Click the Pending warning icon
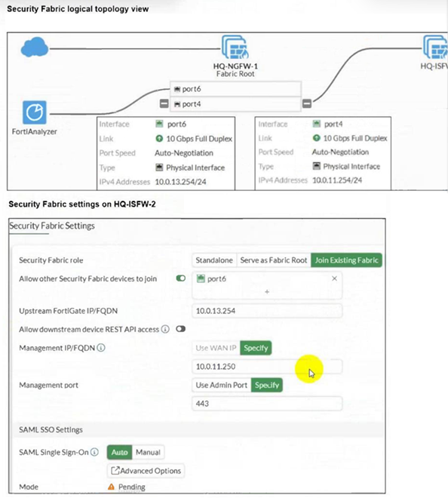 click(x=111, y=487)
